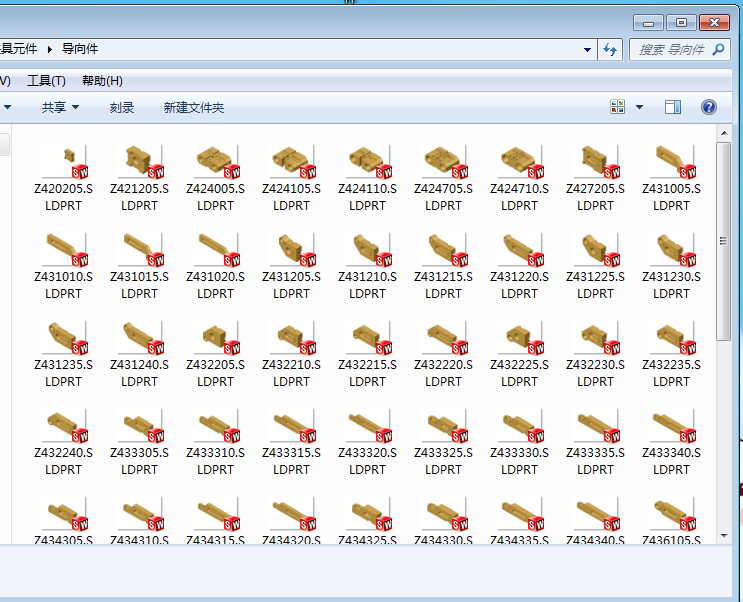Select the Z431210.SLDPRT part file
The height and width of the screenshot is (602, 743).
367,266
